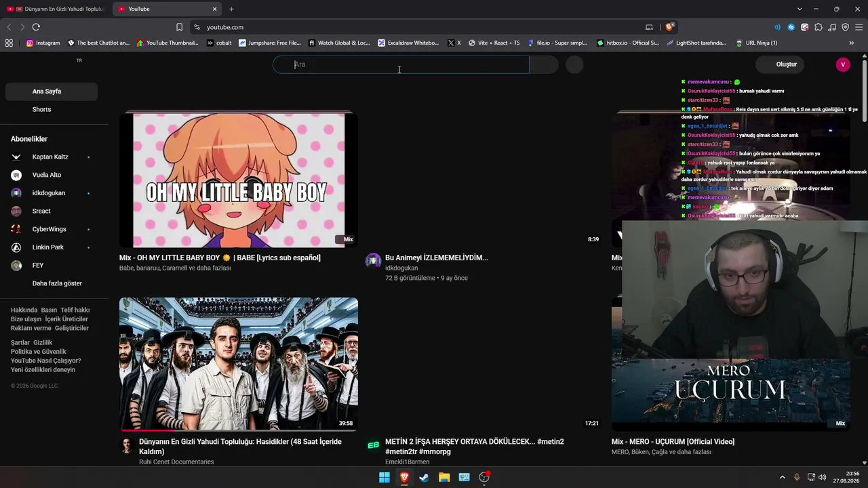Open the extensions puzzle-piece icon
The height and width of the screenshot is (488, 868).
(818, 27)
